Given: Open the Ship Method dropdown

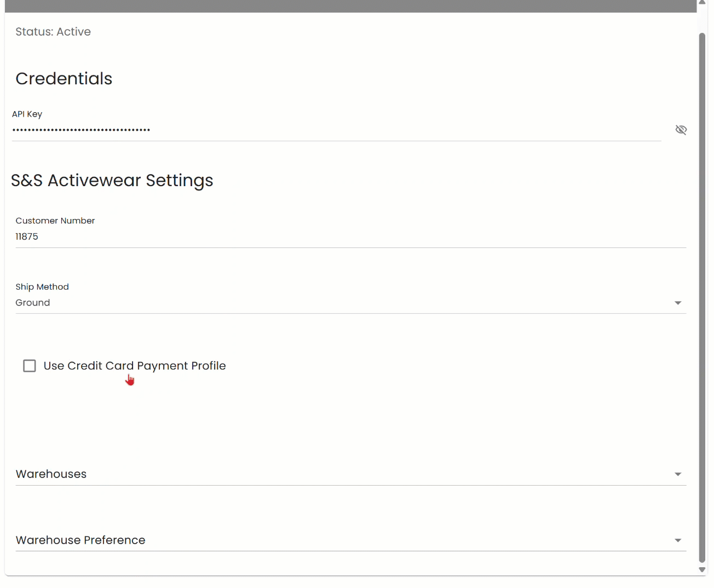Looking at the screenshot, I should pyautogui.click(x=350, y=303).
